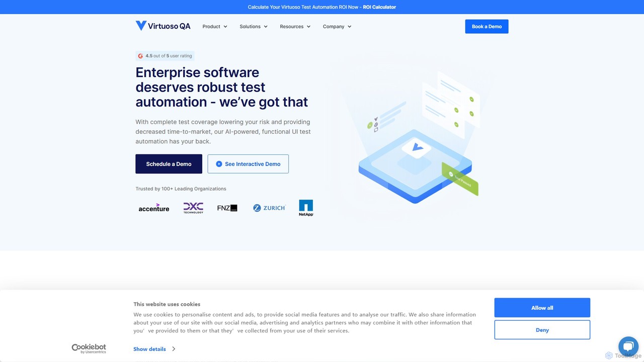Viewport: 644px width, 362px height.
Task: Click the 4.5 out of 5 user rating text
Action: [169, 56]
